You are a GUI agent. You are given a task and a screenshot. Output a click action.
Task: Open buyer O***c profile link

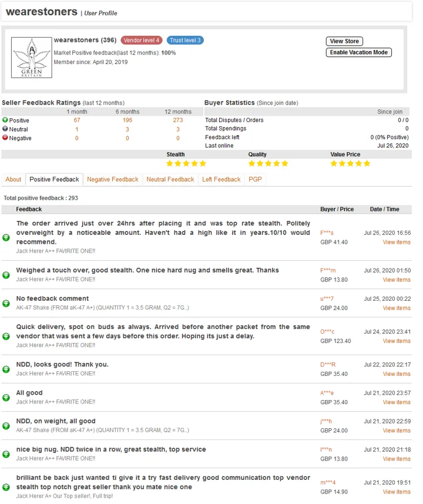coord(327,331)
